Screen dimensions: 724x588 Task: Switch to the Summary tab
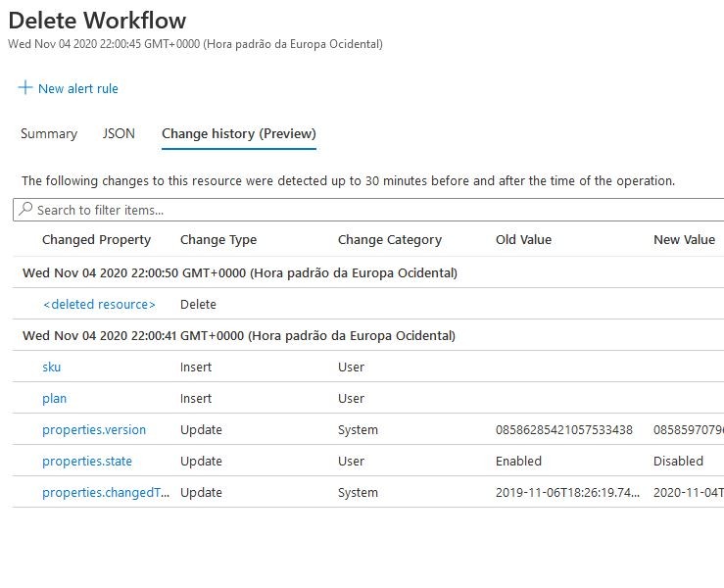click(49, 133)
